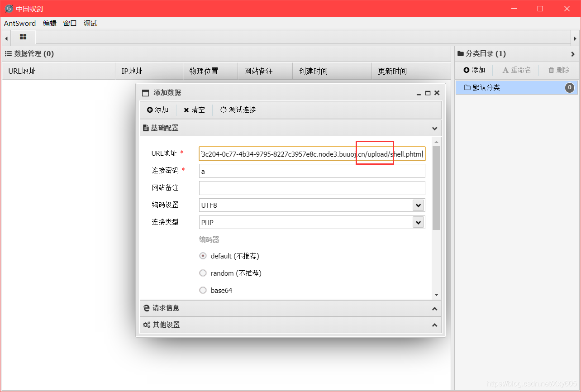Expand the 请求信息 section
The height and width of the screenshot is (392, 581).
(x=434, y=308)
